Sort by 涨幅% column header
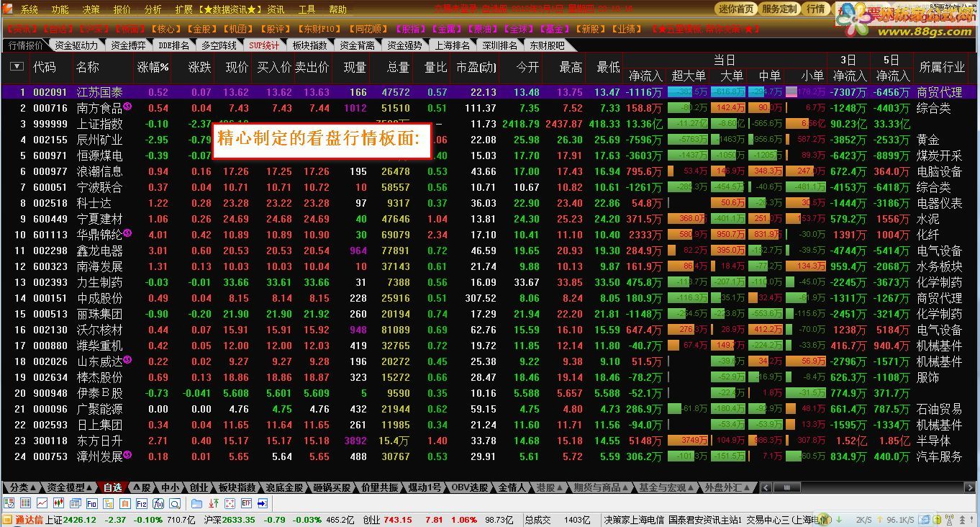Viewport: 980px width, 527px height. click(153, 67)
